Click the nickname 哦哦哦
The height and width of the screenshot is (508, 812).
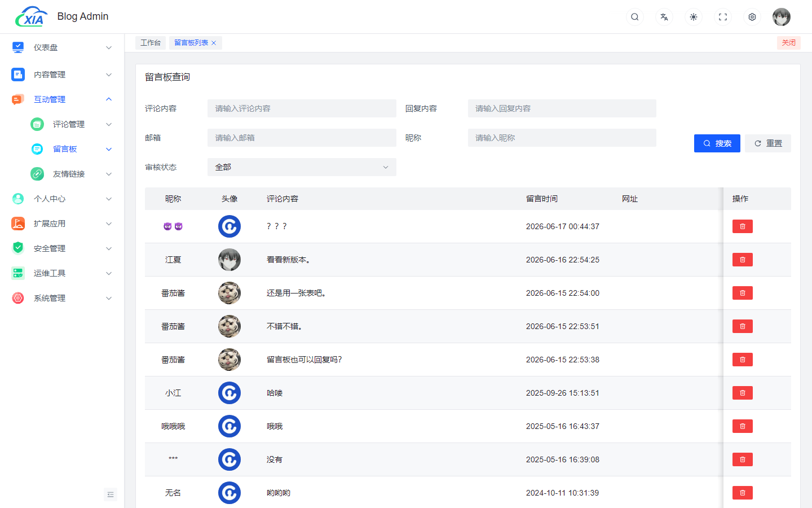[173, 426]
